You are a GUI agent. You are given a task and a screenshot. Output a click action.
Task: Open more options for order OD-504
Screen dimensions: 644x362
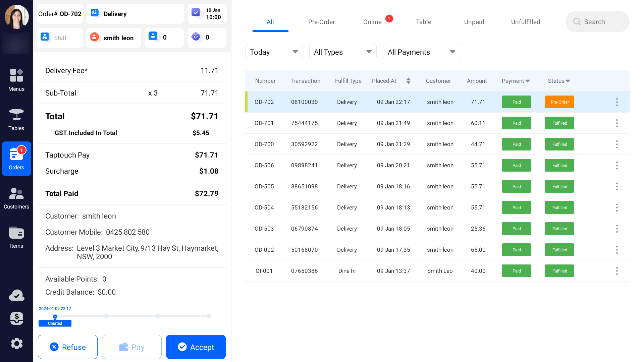(617, 208)
